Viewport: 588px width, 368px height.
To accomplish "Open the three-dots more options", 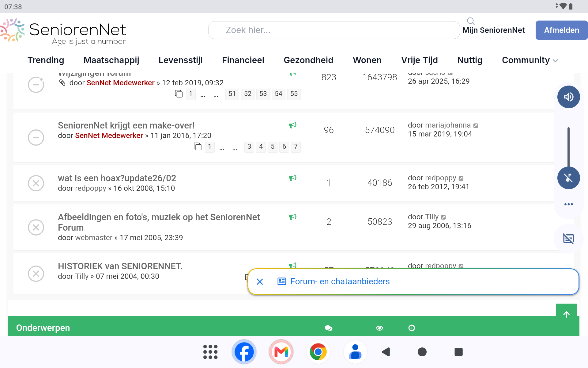I will tap(568, 204).
